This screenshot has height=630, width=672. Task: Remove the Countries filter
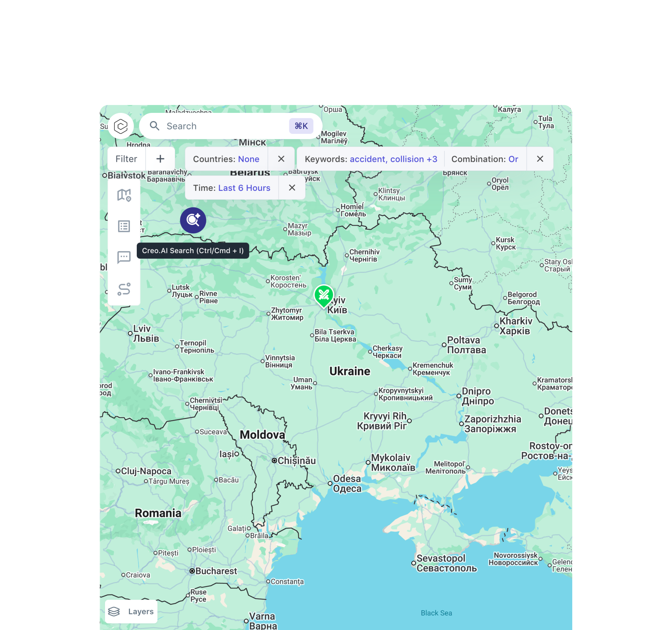281,159
